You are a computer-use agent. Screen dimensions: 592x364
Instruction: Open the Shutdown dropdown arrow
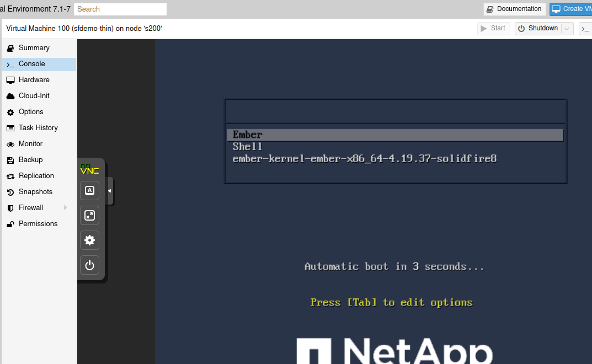567,29
